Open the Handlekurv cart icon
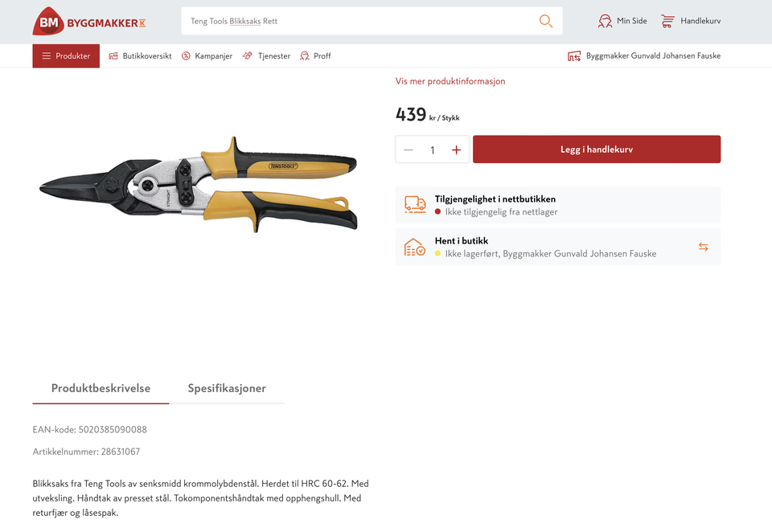This screenshot has width=772, height=532. click(x=667, y=21)
